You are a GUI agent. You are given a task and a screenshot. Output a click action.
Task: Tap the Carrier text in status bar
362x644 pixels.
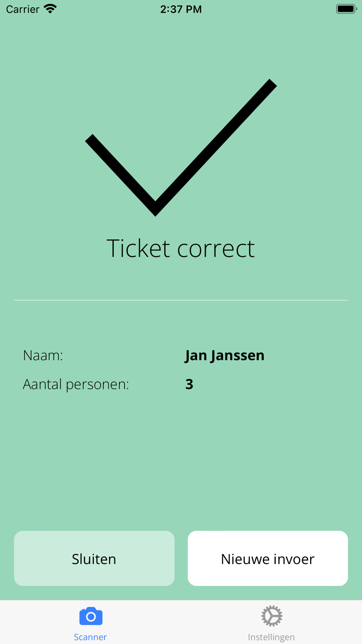coord(22,9)
